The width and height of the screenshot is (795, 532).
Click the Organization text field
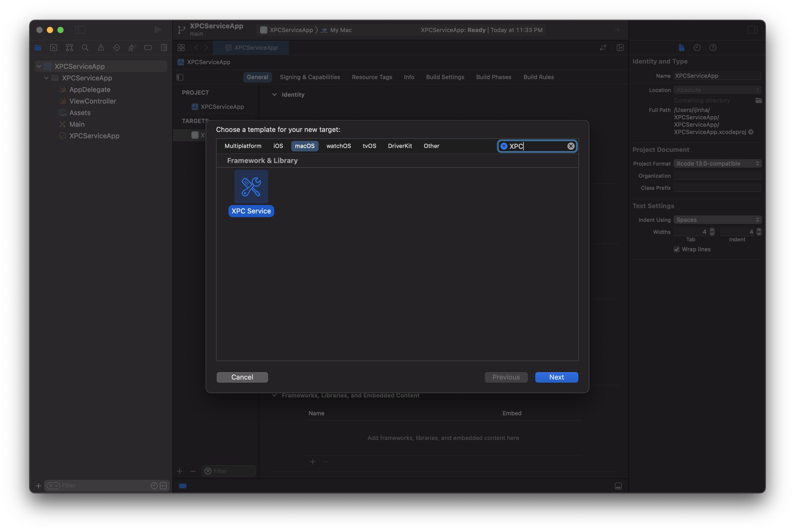(717, 176)
